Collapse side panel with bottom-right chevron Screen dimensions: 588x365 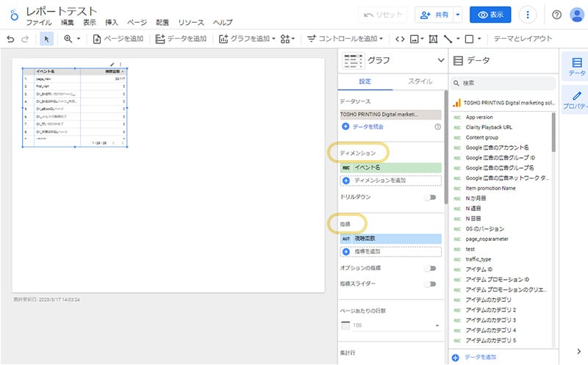(578, 352)
